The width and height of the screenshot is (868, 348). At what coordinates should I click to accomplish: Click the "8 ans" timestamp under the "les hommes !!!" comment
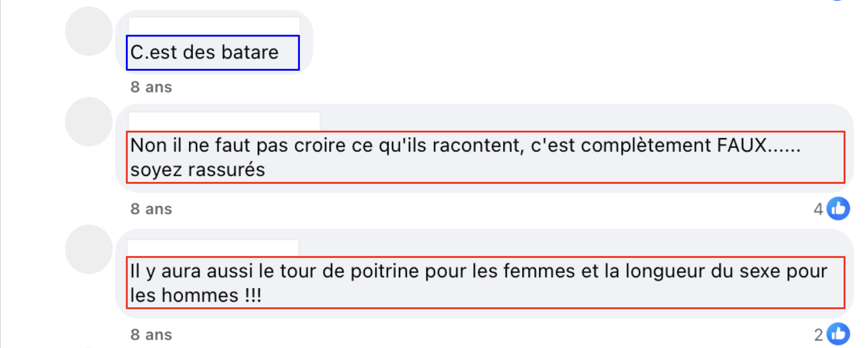(x=151, y=335)
